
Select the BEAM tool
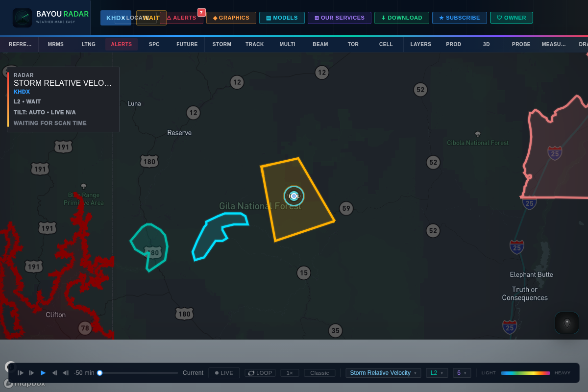pos(320,44)
